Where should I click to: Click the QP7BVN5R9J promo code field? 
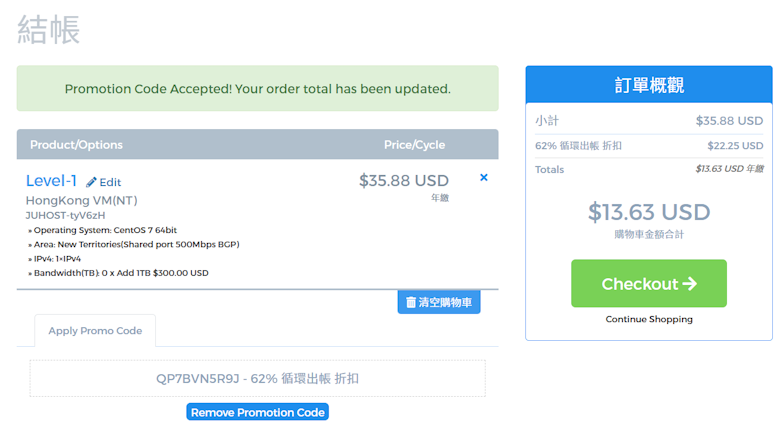257,378
